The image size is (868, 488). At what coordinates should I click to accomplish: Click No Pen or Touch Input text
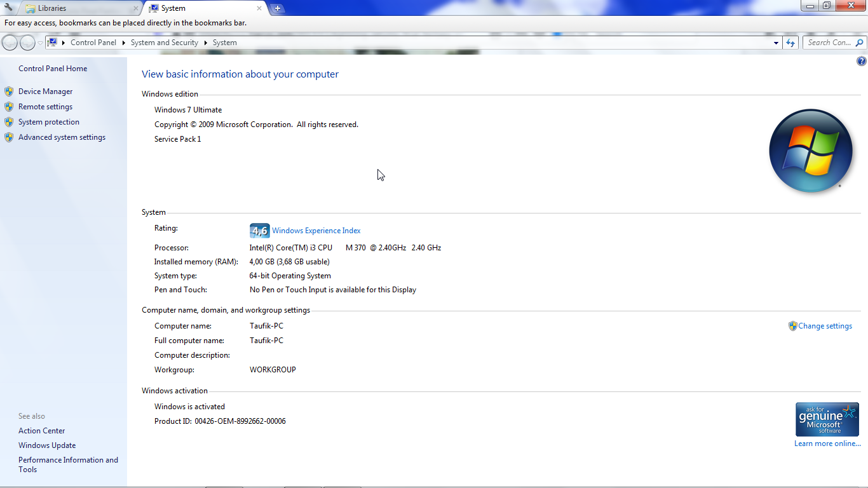pyautogui.click(x=333, y=290)
